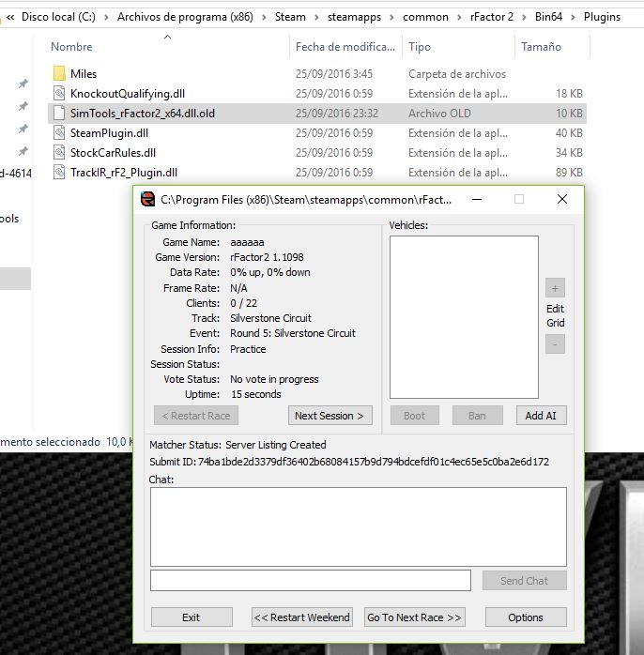Click the Restart Weekend button

[x=301, y=617]
